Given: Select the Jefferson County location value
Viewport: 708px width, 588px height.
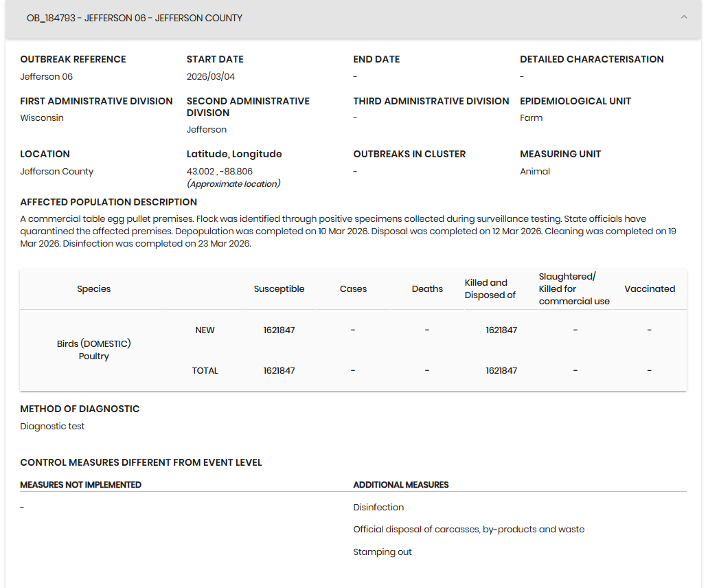Looking at the screenshot, I should click(56, 172).
